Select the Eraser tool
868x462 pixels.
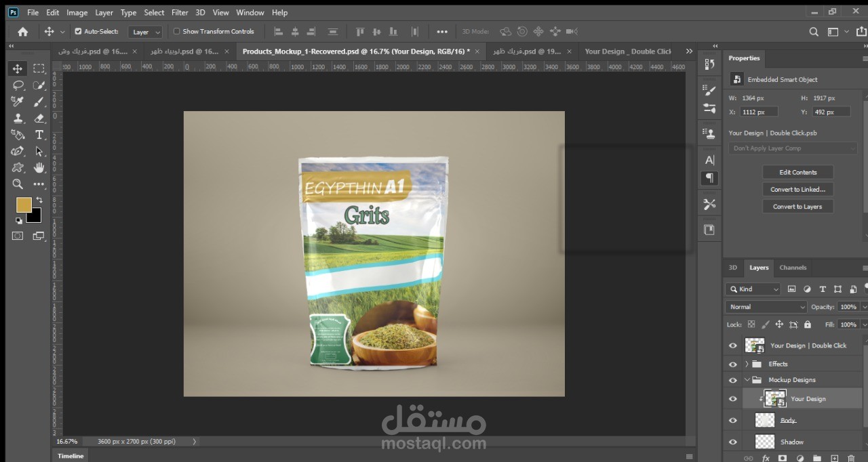39,118
